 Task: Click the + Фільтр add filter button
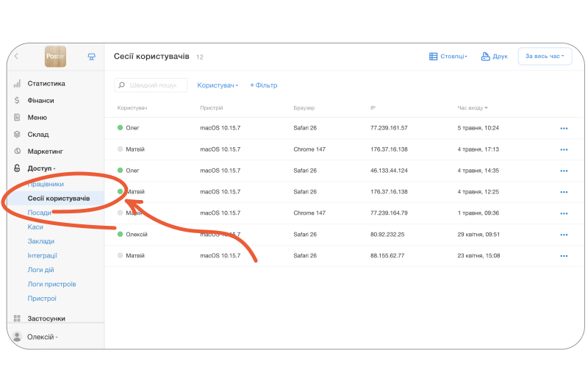pos(264,85)
